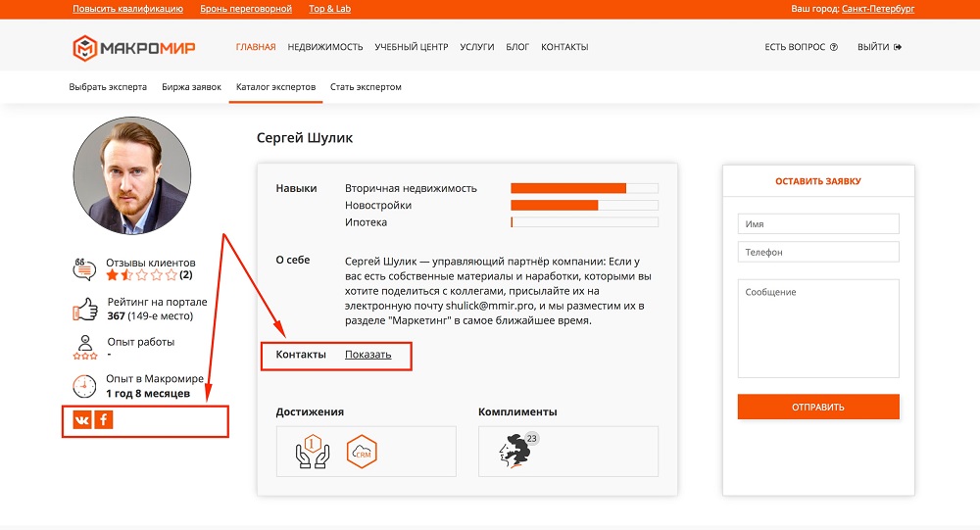Click the Комплименты section heading
The width and height of the screenshot is (980, 530).
(517, 411)
